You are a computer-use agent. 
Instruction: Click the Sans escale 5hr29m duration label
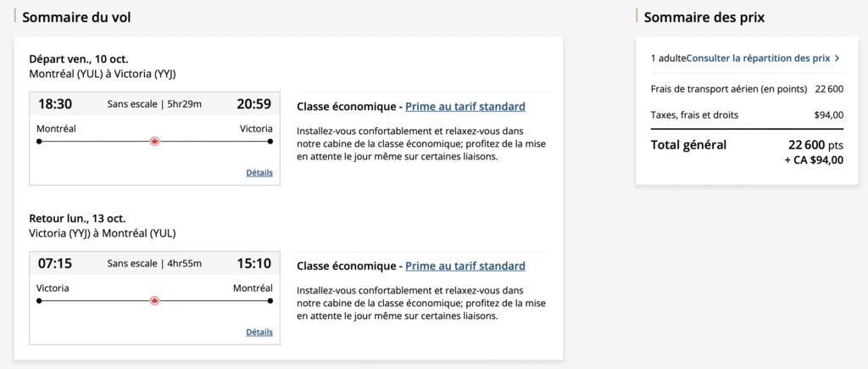[x=154, y=104]
